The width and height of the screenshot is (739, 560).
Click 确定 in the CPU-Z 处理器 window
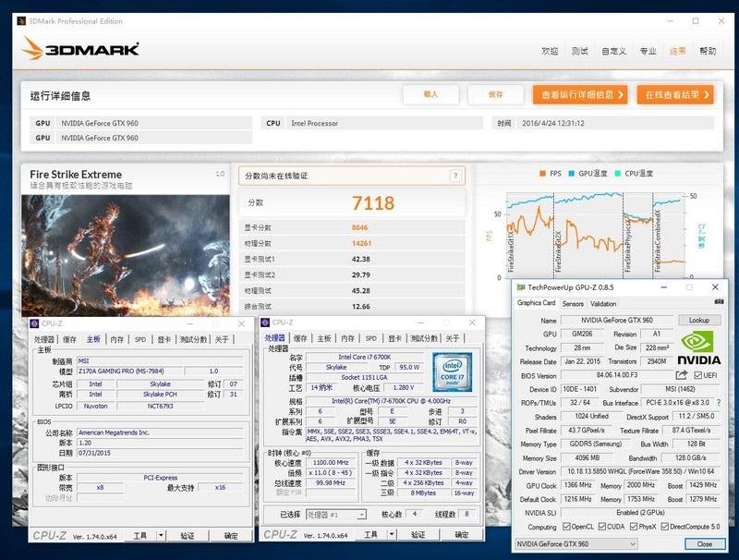[461, 534]
